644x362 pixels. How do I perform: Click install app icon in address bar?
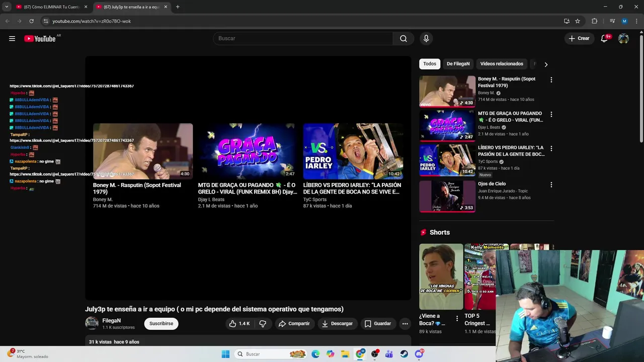[567, 21]
